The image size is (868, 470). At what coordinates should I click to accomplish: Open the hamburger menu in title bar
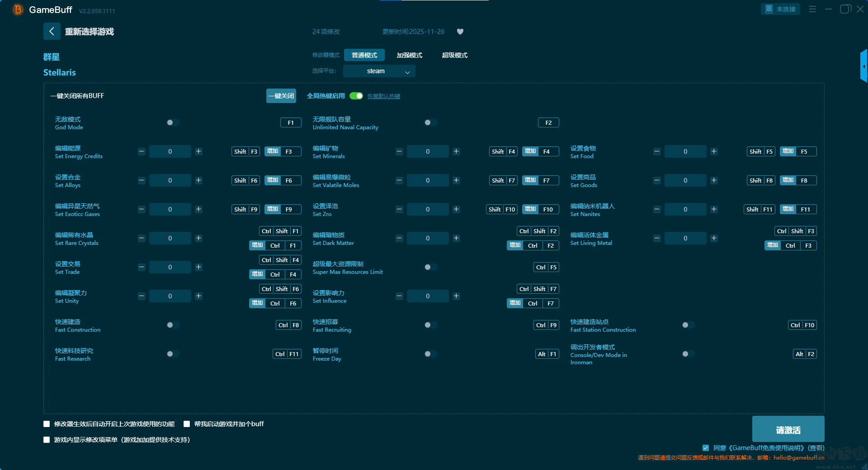[812, 9]
